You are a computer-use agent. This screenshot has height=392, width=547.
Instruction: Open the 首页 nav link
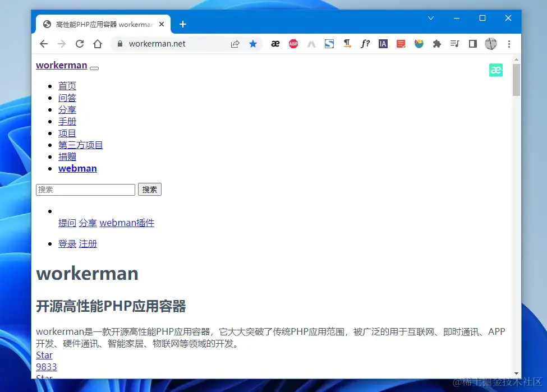point(67,86)
